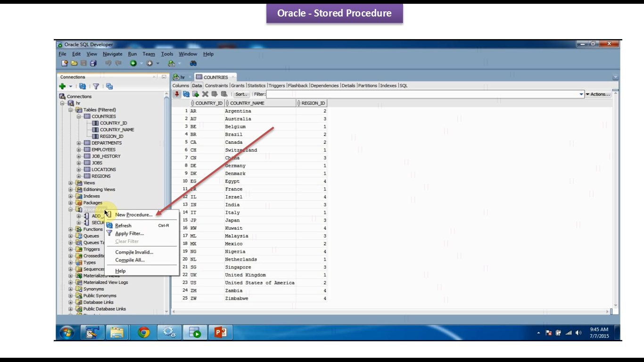Click the screen recorder taskbar icon
The height and width of the screenshot is (362, 644).
[195, 332]
